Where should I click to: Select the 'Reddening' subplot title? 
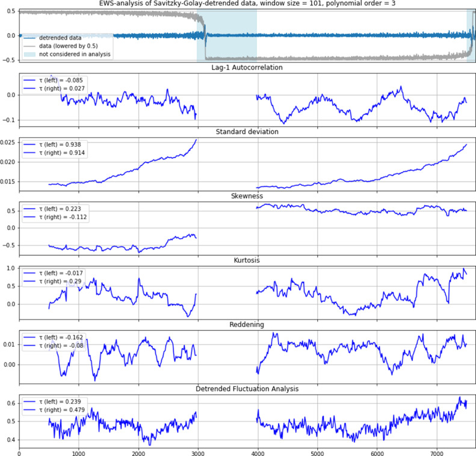pyautogui.click(x=247, y=324)
